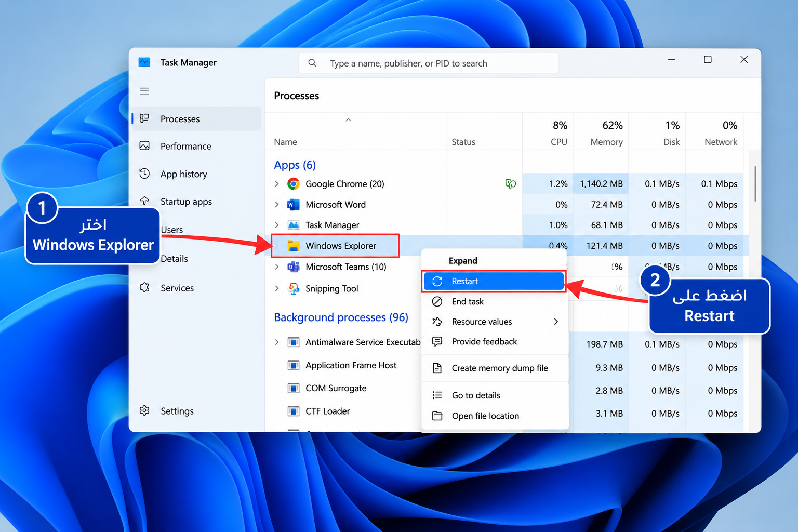798x532 pixels.
Task: Choose Restart from the context menu
Action: click(494, 281)
